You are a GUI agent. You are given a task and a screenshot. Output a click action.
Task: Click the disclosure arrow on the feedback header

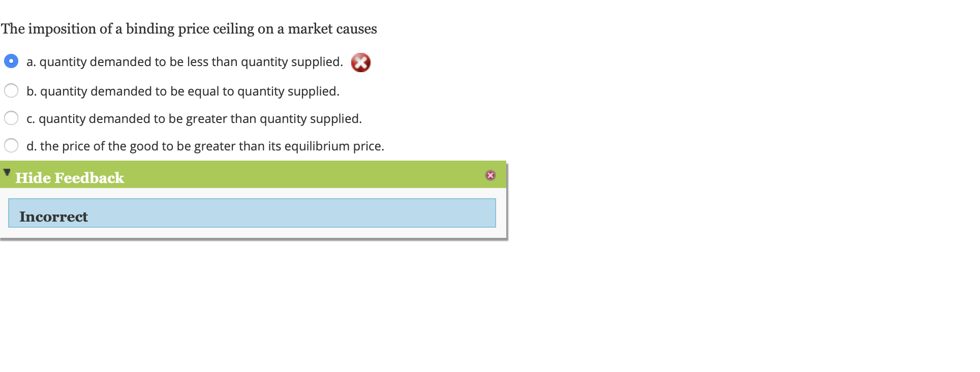7,172
